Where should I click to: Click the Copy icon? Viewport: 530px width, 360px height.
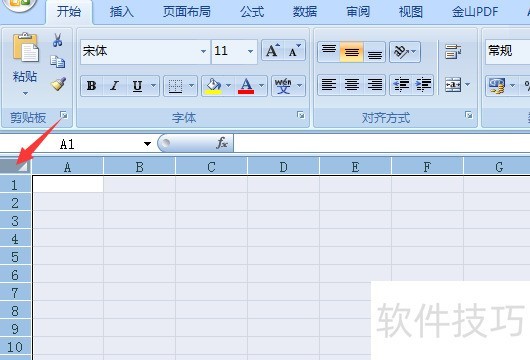[x=57, y=62]
